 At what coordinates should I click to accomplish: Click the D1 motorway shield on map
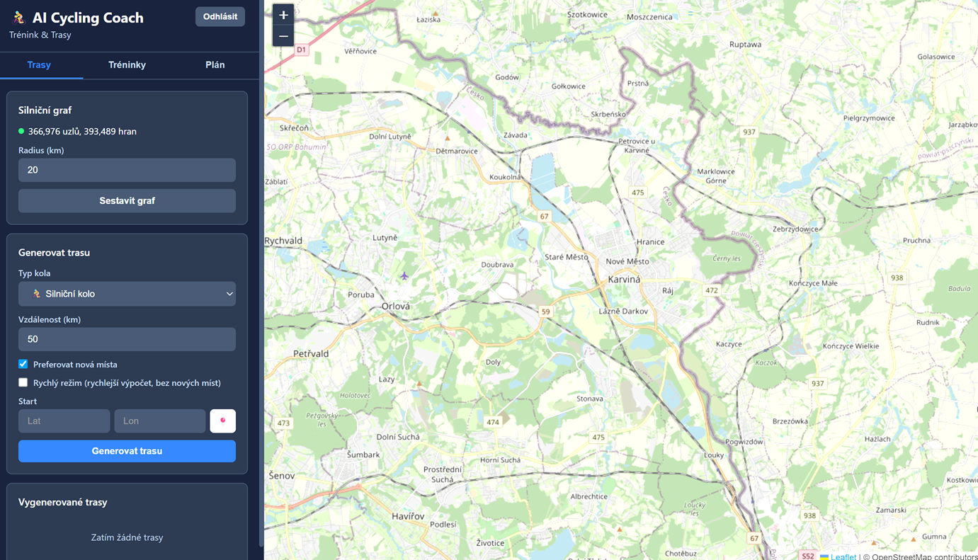pos(302,50)
